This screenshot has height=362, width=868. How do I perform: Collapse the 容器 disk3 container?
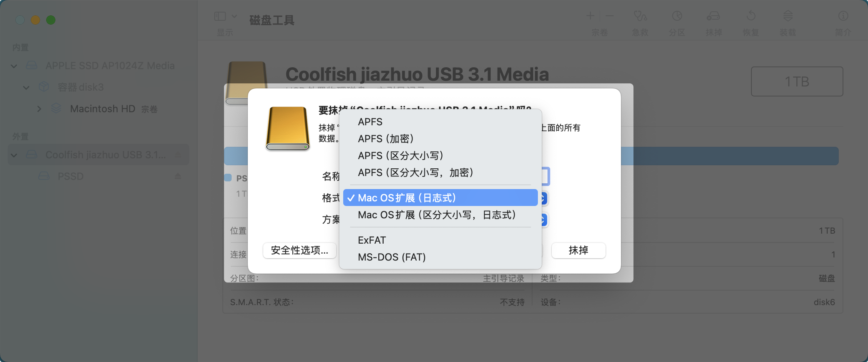[x=26, y=88]
